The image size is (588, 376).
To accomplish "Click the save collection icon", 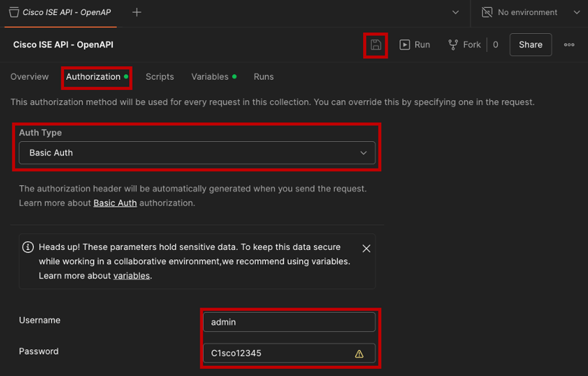I will pyautogui.click(x=375, y=45).
